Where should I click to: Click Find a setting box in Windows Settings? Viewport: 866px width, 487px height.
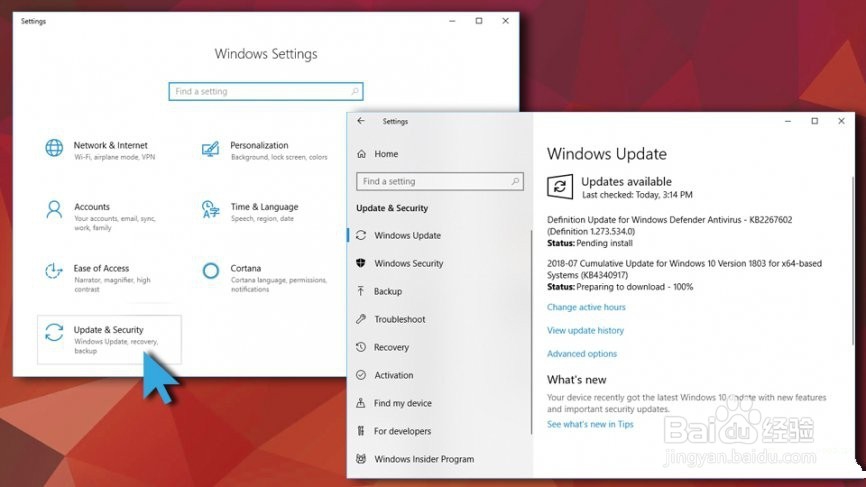(266, 91)
